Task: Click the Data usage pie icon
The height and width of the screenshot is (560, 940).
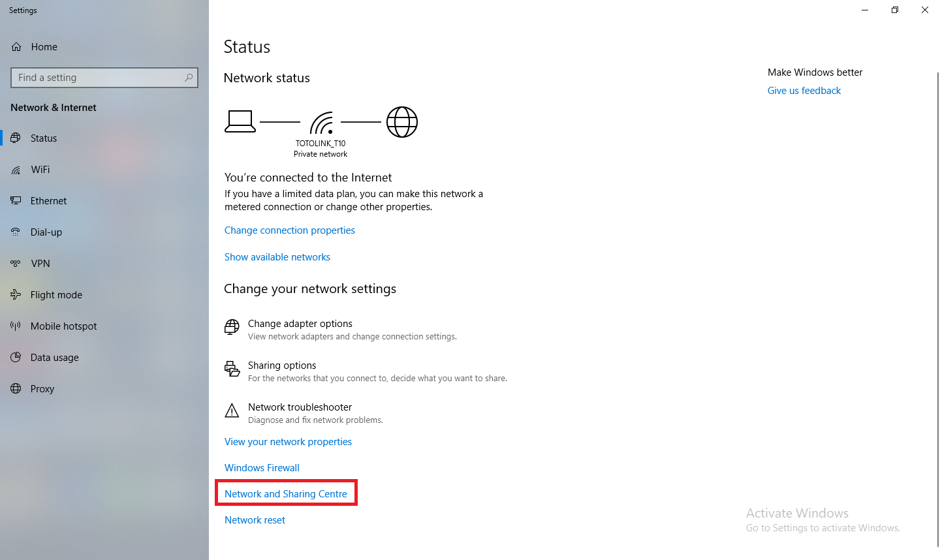Action: pyautogui.click(x=16, y=358)
